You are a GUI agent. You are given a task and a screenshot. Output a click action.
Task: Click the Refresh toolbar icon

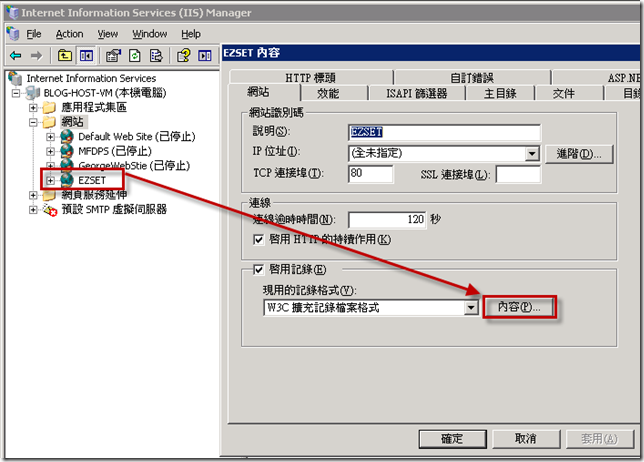pyautogui.click(x=135, y=55)
